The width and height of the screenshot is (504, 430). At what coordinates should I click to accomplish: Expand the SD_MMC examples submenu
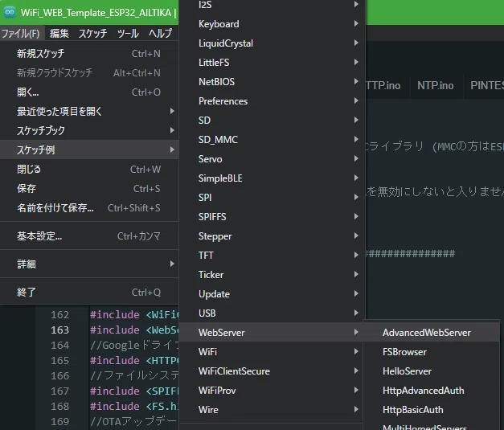click(272, 140)
